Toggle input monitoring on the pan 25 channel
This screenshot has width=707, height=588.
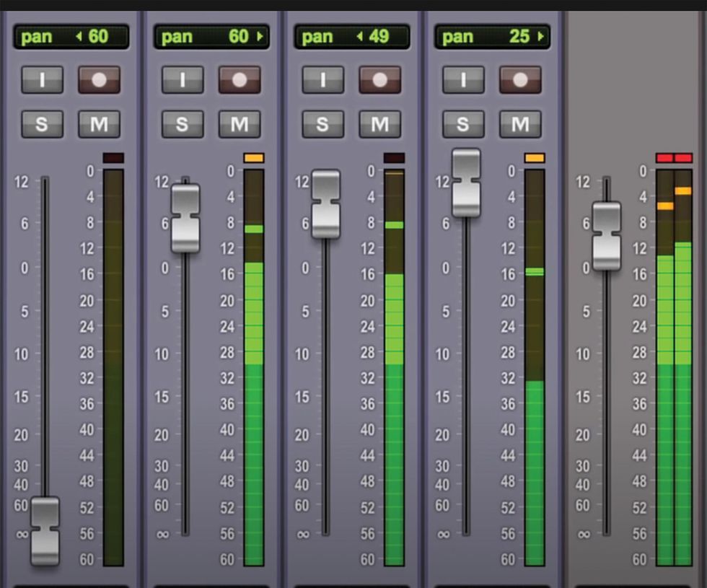(463, 80)
